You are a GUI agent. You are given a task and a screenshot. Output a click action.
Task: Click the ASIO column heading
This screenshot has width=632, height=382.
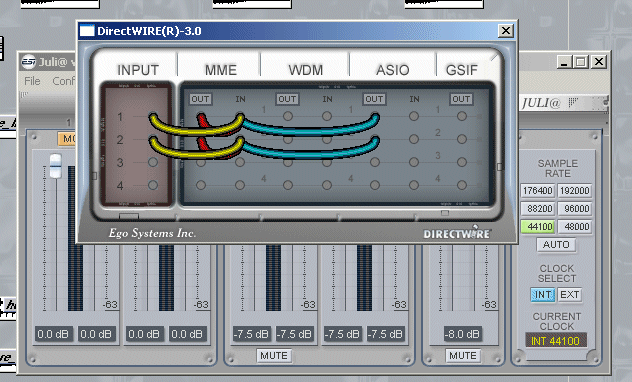393,70
